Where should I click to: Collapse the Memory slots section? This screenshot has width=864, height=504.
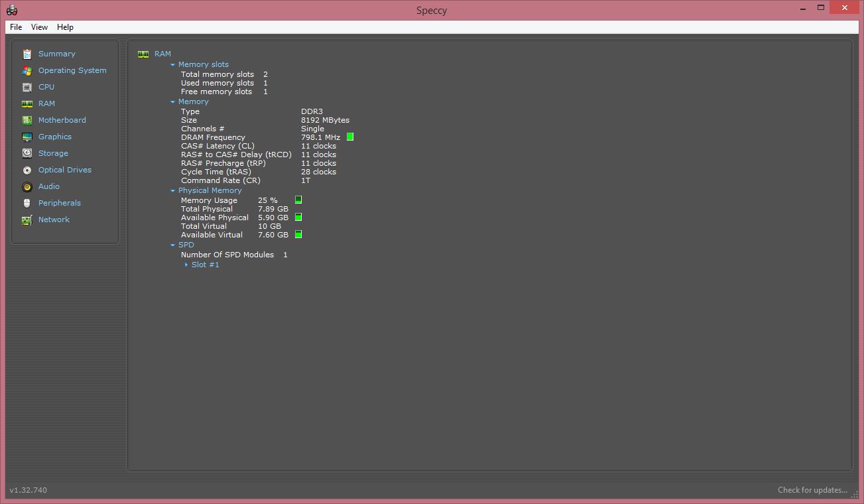172,65
